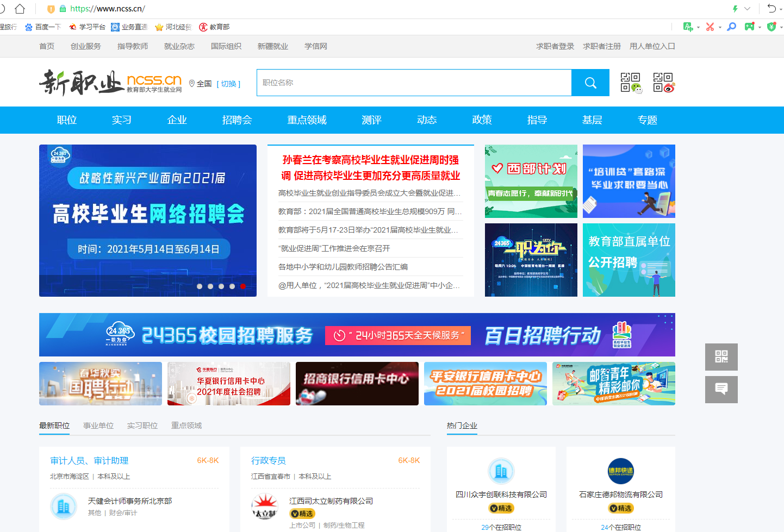The width and height of the screenshot is (784, 532).
Task: Click the 求职者注册 link
Action: [601, 46]
